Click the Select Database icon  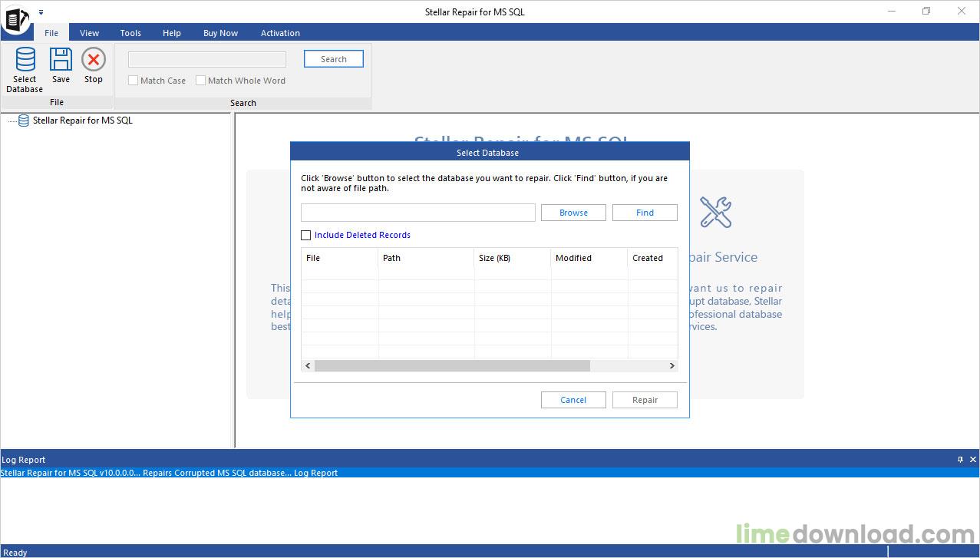pyautogui.click(x=25, y=60)
